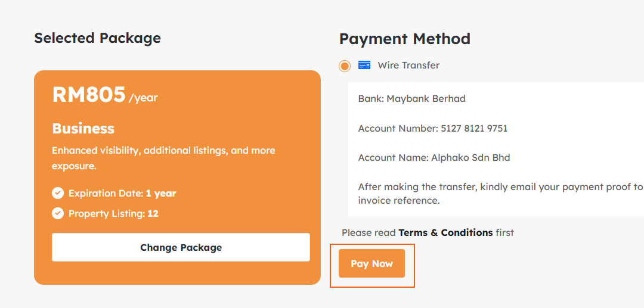
Task: Click the checkmark icon beside Expiration Date
Action: tap(58, 193)
